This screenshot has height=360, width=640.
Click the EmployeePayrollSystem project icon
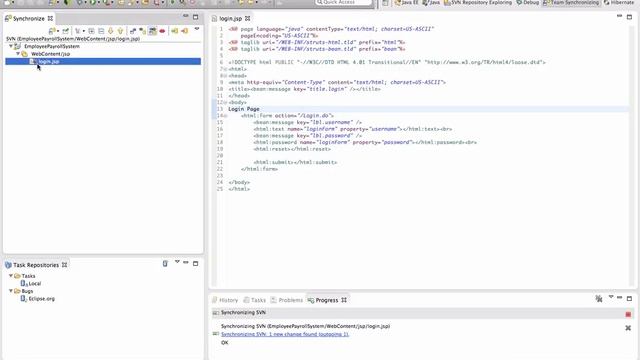point(18,46)
